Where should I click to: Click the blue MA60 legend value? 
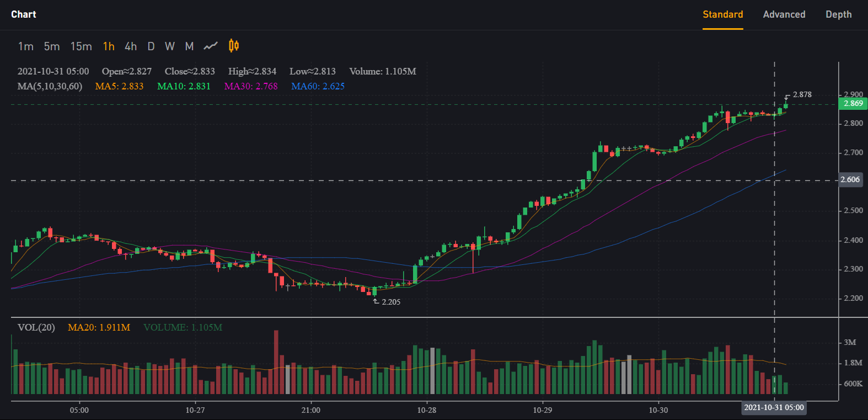318,86
